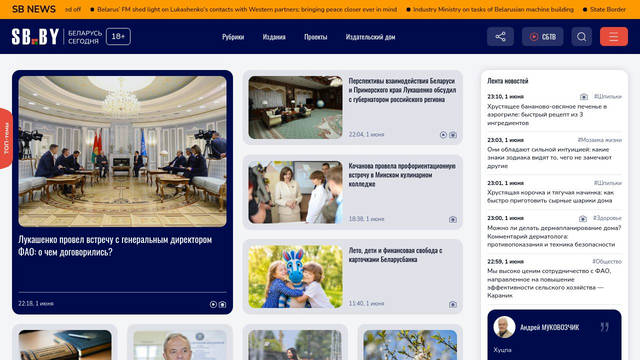This screenshot has width=640, height=360.
Task: Open Андрей МУКОВОЗЧИК author name
Action: 549,327
